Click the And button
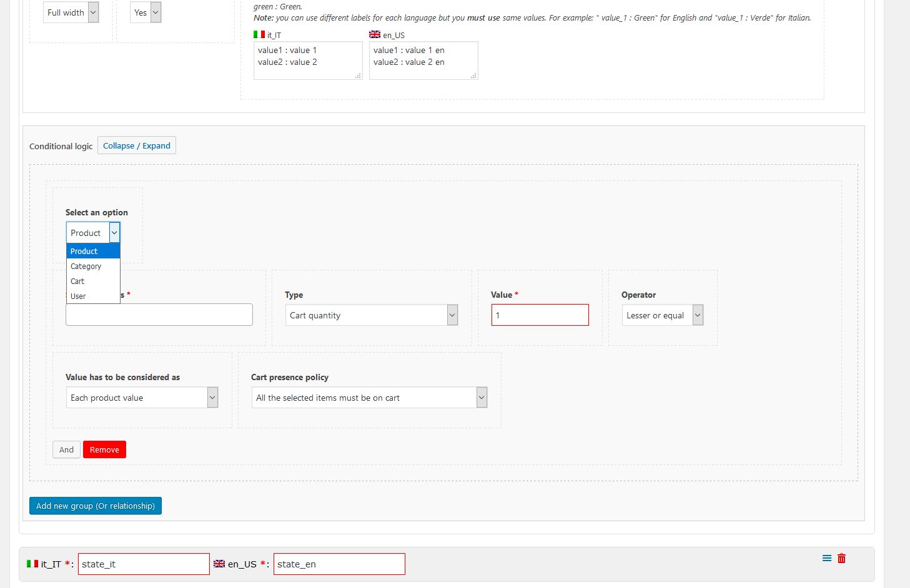 click(66, 449)
